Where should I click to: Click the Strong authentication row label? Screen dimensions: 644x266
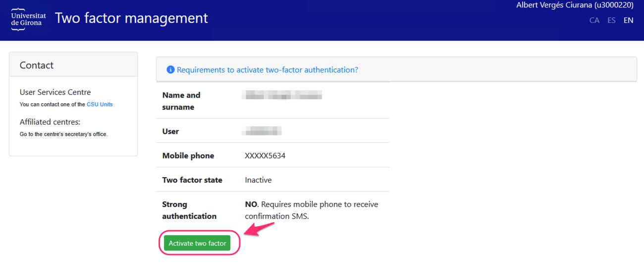pos(189,210)
